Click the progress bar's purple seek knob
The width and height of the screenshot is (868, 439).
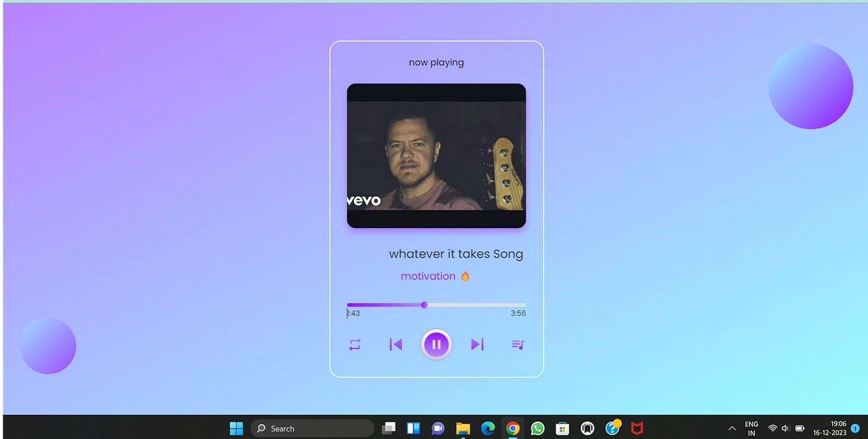(424, 305)
